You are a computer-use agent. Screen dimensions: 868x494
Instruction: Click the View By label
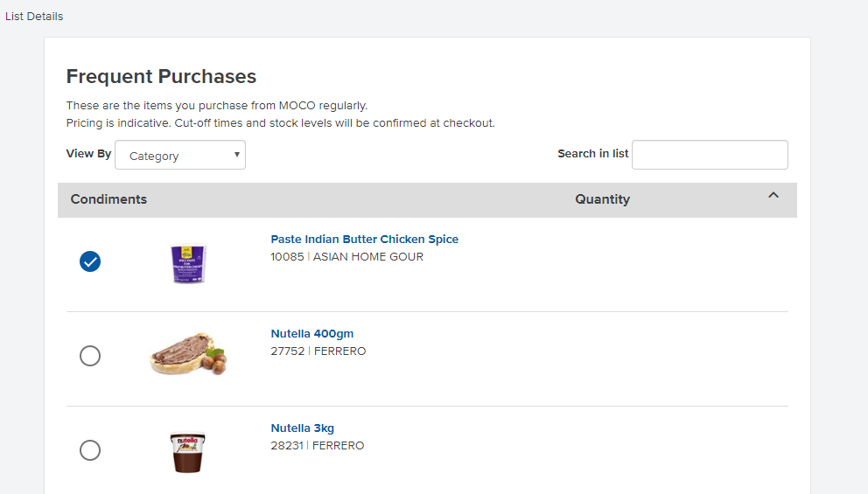coord(88,154)
